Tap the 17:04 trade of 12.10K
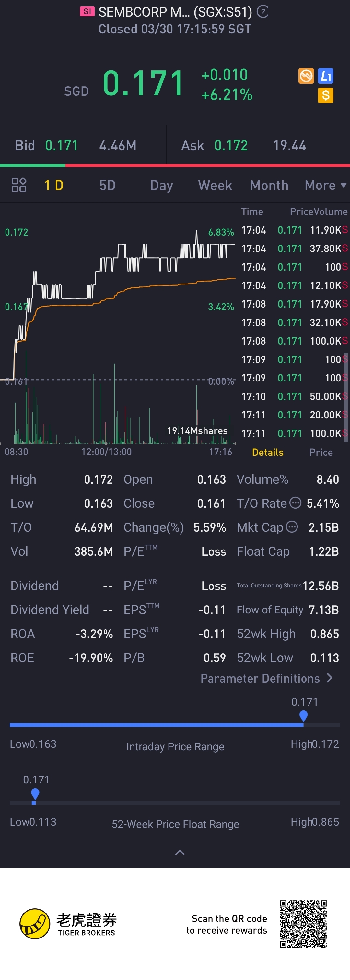This screenshot has width=350, height=980. pos(295,285)
